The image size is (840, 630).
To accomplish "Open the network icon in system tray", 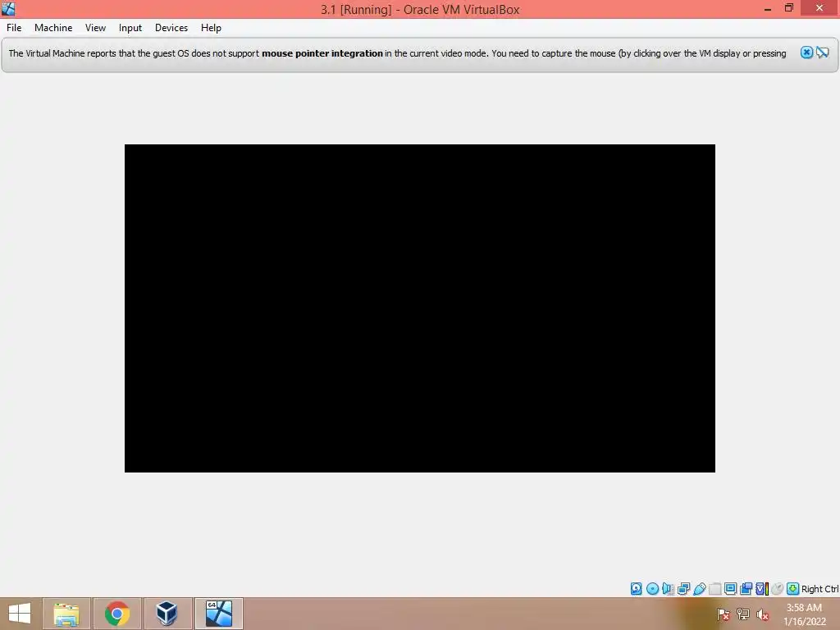I will pos(743,614).
